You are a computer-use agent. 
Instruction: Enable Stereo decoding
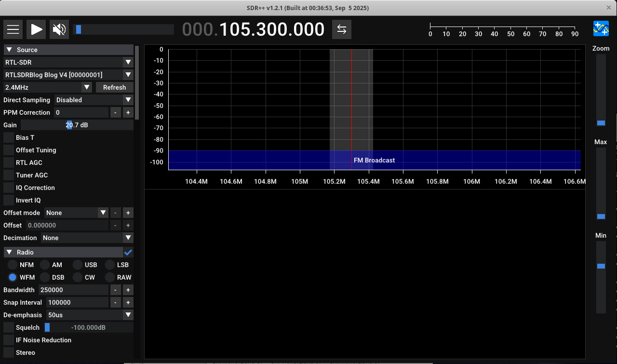[8, 352]
